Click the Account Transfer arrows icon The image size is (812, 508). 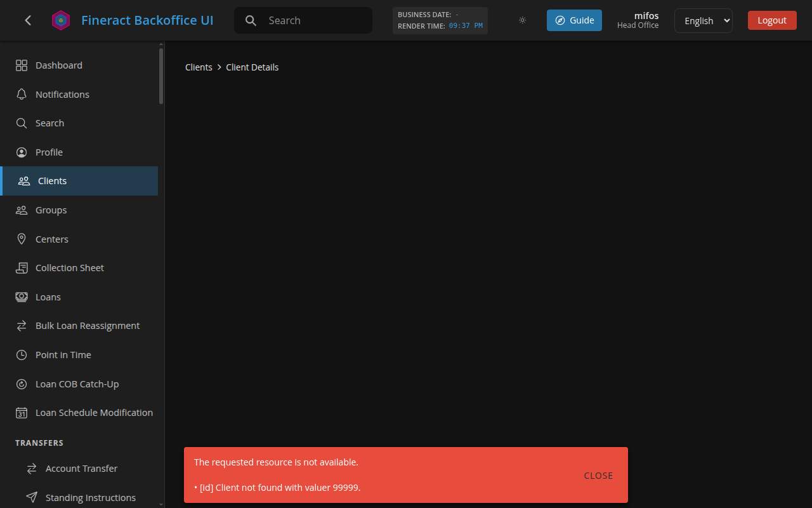click(32, 469)
